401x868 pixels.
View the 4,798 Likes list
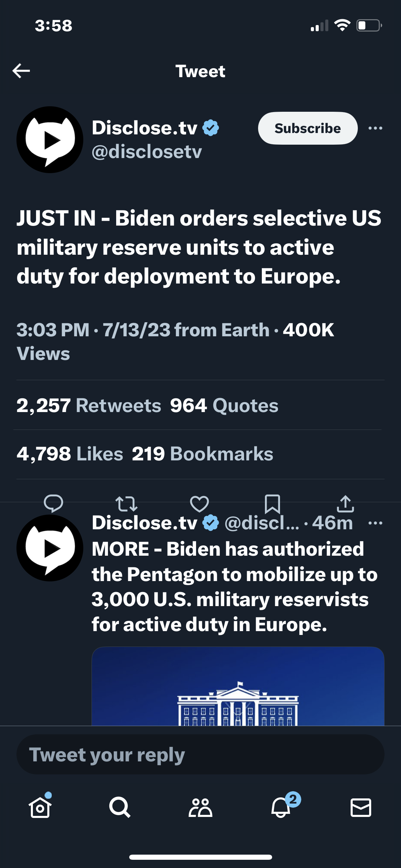(70, 454)
